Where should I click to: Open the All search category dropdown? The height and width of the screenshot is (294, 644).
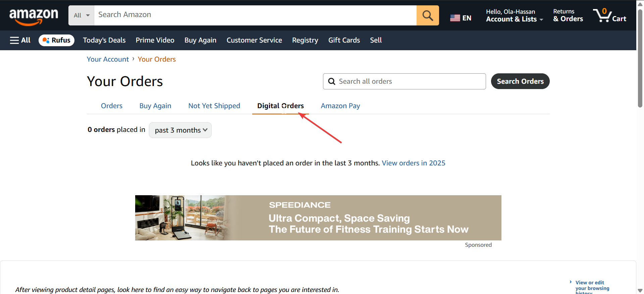pos(82,15)
